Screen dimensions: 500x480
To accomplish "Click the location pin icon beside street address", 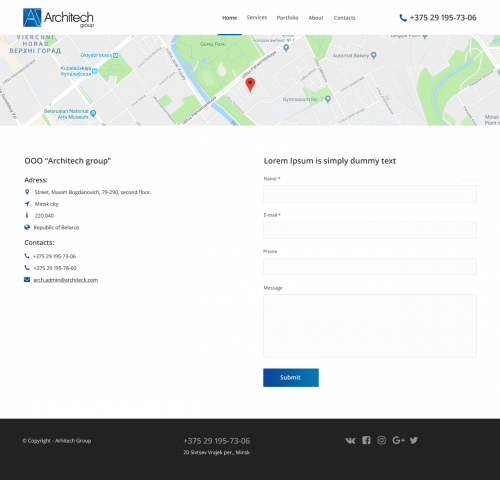I will click(27, 192).
